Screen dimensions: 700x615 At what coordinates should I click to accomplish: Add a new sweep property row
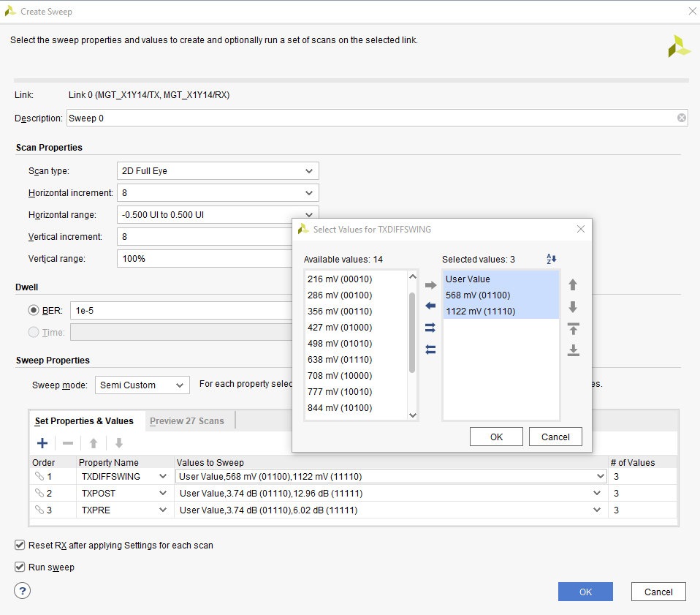coord(42,443)
